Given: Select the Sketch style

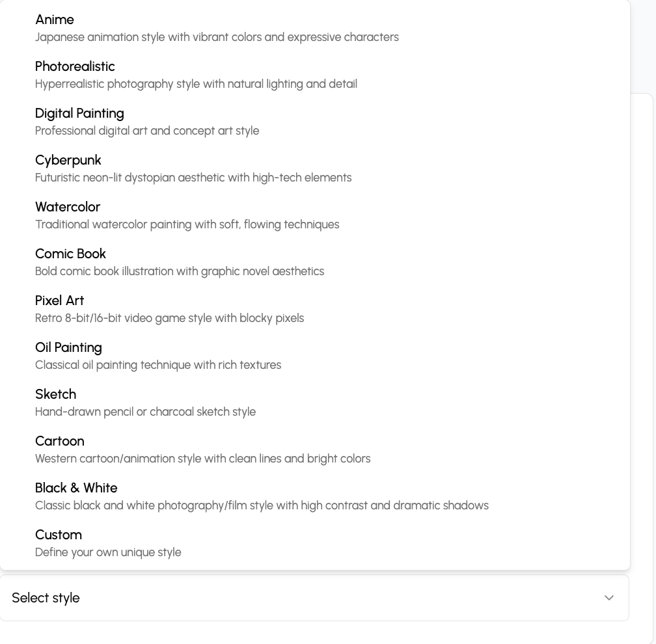Looking at the screenshot, I should [x=314, y=403].
